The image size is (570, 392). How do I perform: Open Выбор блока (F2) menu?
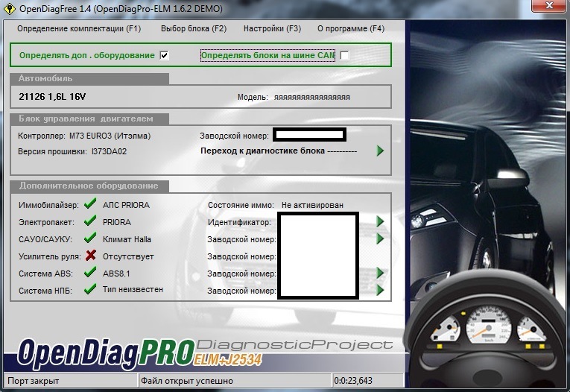pos(194,28)
